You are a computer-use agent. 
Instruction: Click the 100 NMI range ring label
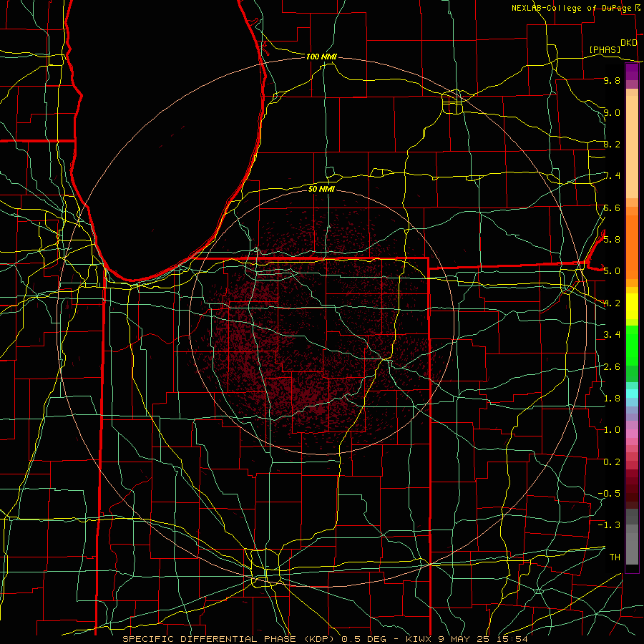point(321,57)
